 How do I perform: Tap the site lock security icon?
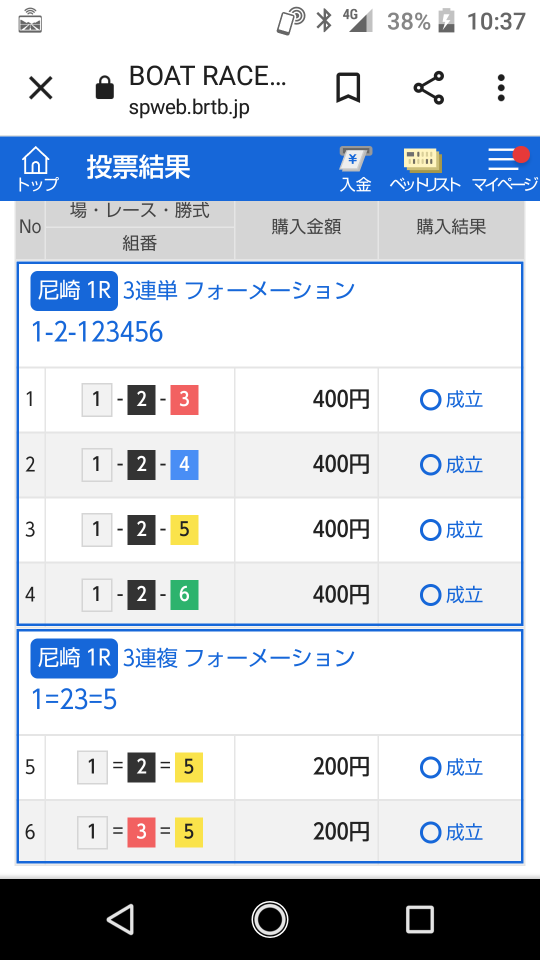click(105, 88)
